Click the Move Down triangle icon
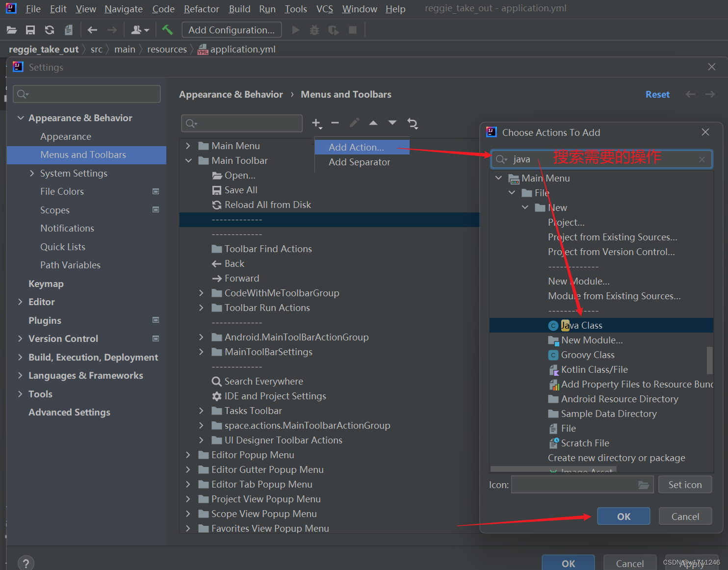This screenshot has width=728, height=570. click(392, 123)
